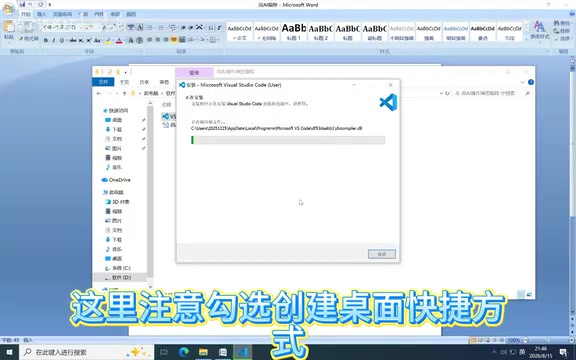Click the Paste (粘贴) button in Word
Image resolution: width=576 pixels, height=360 pixels.
9,30
